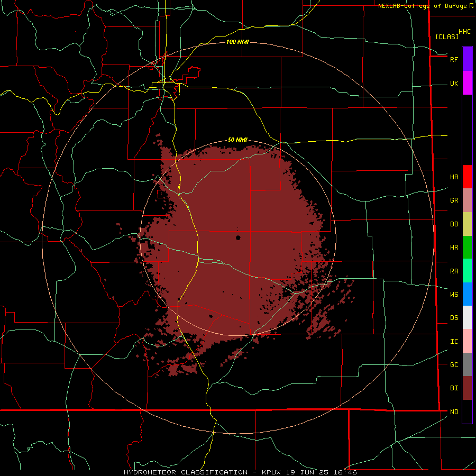
Task: Click the magenta UK legend color swatch
Action: (467, 83)
